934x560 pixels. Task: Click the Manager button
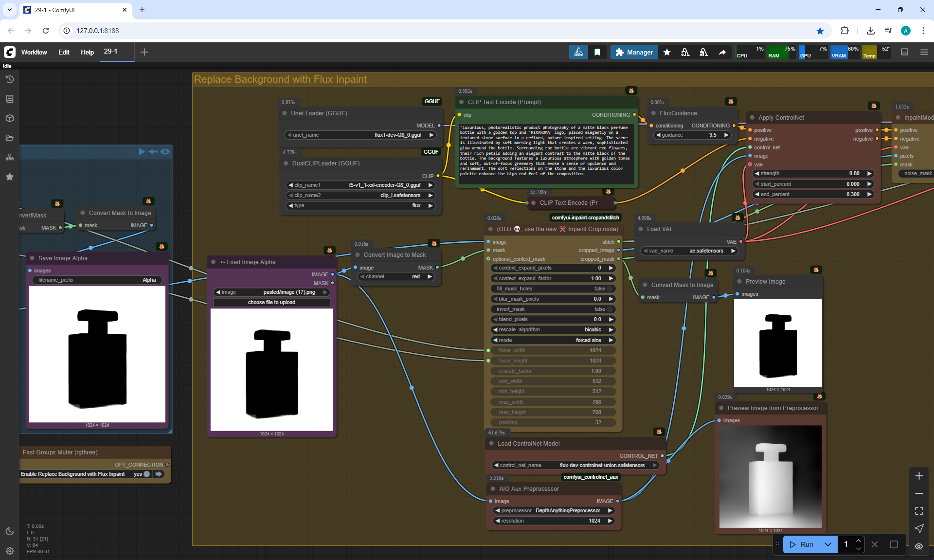tap(634, 52)
